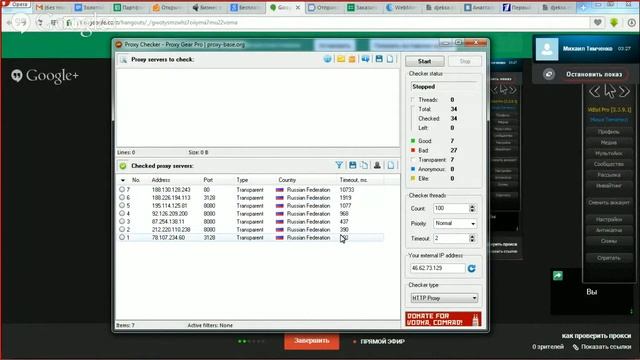Select radio for proxy 188.226.194.113
This screenshot has width=640, height=360.
click(122, 198)
